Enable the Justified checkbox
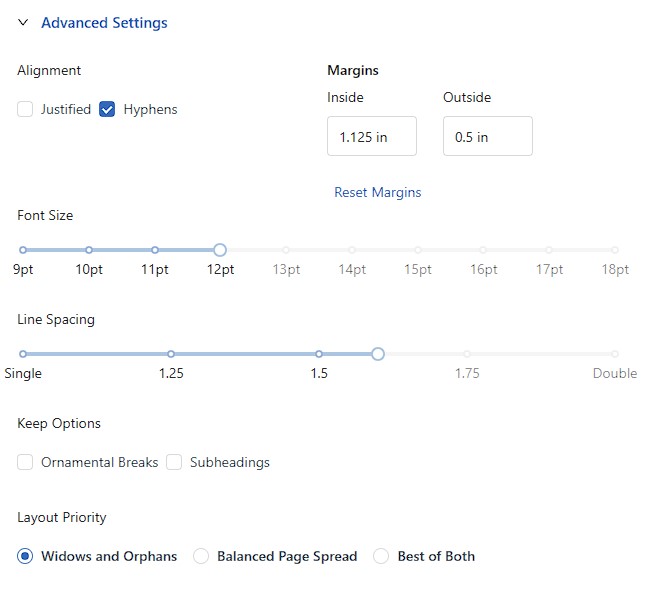Image resolution: width=653 pixels, height=601 pixels. click(25, 110)
